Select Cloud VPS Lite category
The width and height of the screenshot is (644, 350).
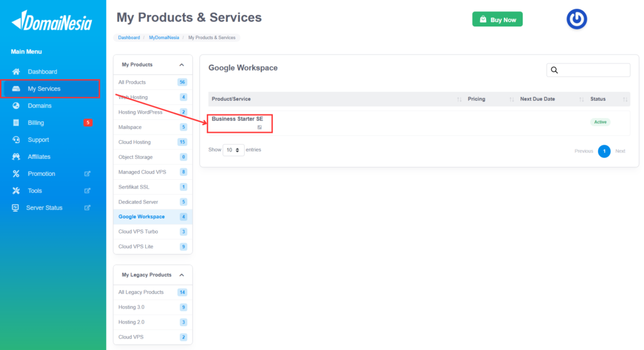[153, 246]
